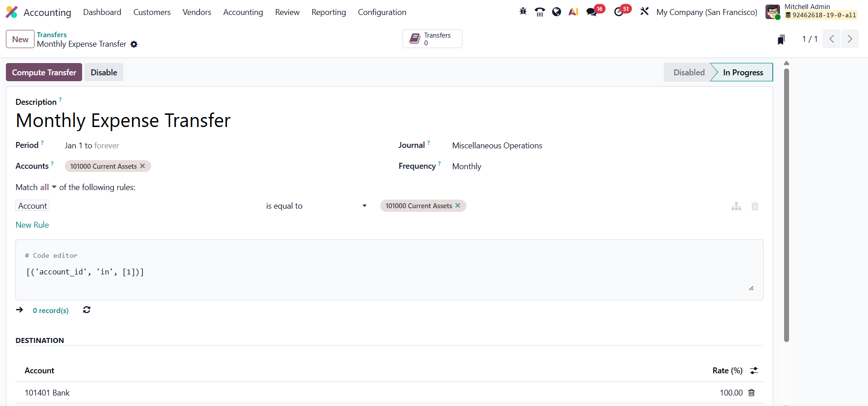Image resolution: width=868 pixels, height=406 pixels.
Task: Click the Journal help question mark
Action: 429,142
